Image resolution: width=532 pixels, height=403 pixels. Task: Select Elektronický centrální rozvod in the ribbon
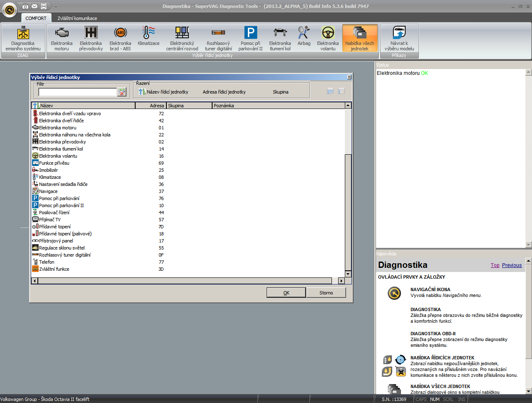182,38
